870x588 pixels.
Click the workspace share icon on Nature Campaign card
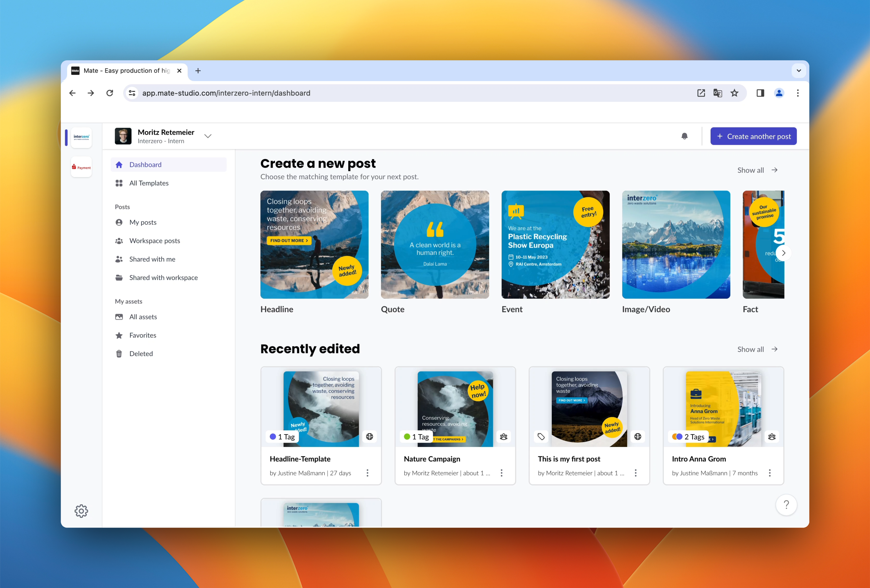504,436
